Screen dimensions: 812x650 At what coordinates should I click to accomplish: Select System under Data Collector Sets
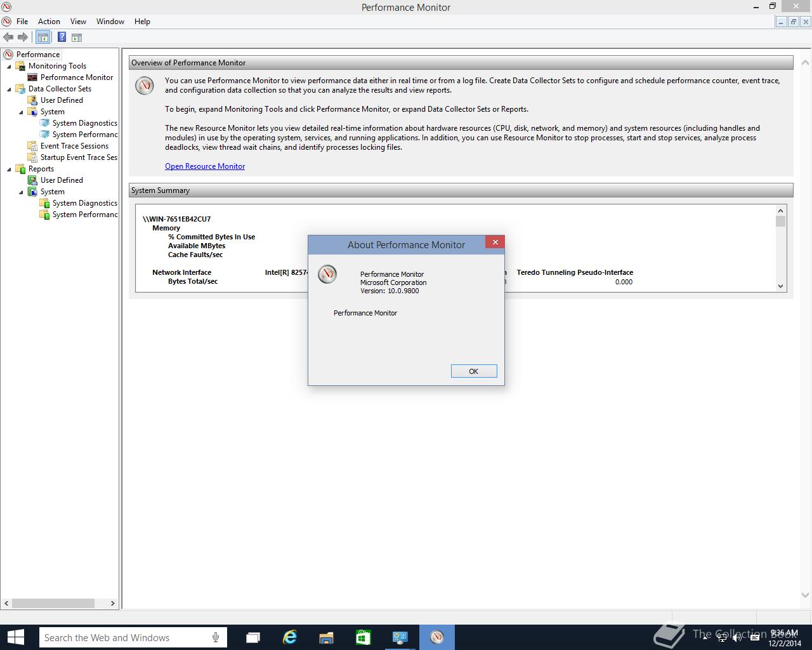click(53, 112)
